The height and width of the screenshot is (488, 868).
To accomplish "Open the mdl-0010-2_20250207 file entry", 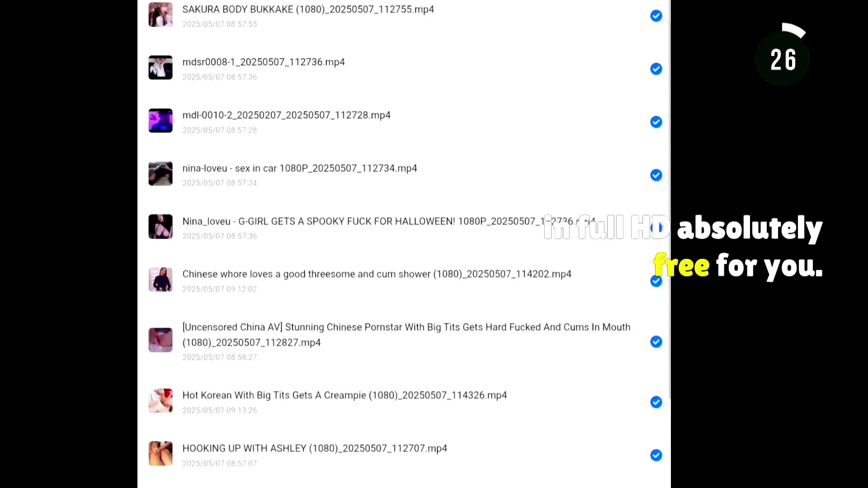I will (286, 115).
